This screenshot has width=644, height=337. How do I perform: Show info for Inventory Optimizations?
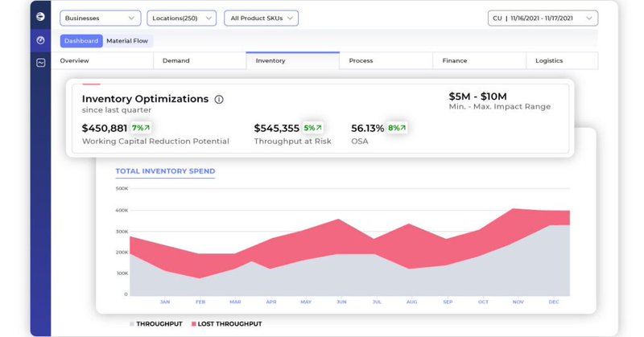[219, 100]
